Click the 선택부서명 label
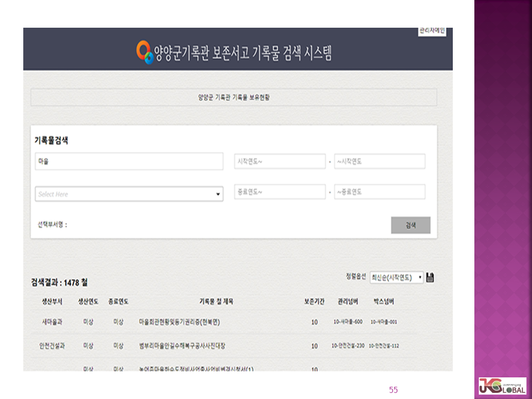This screenshot has width=532, height=399. coord(52,224)
